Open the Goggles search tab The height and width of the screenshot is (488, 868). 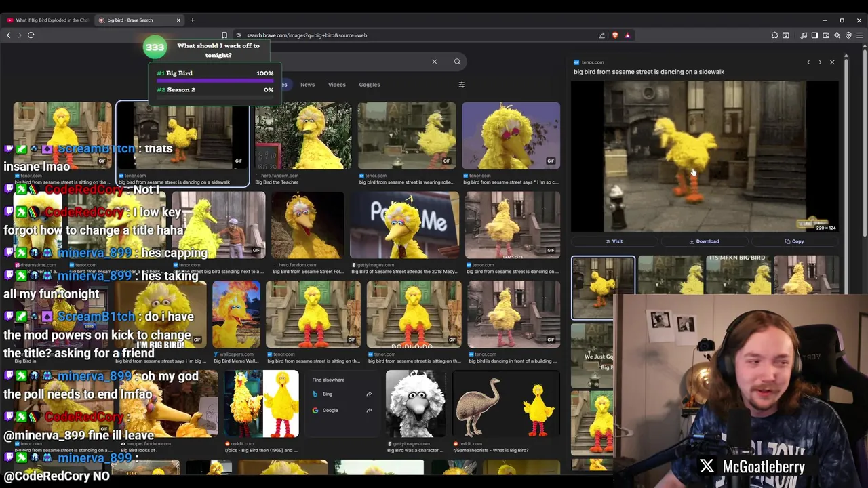pos(369,85)
